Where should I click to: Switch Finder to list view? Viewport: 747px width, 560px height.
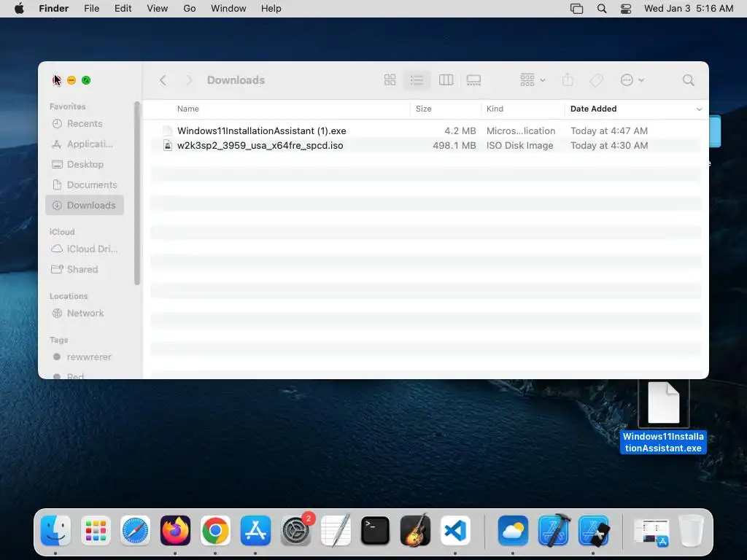point(417,80)
